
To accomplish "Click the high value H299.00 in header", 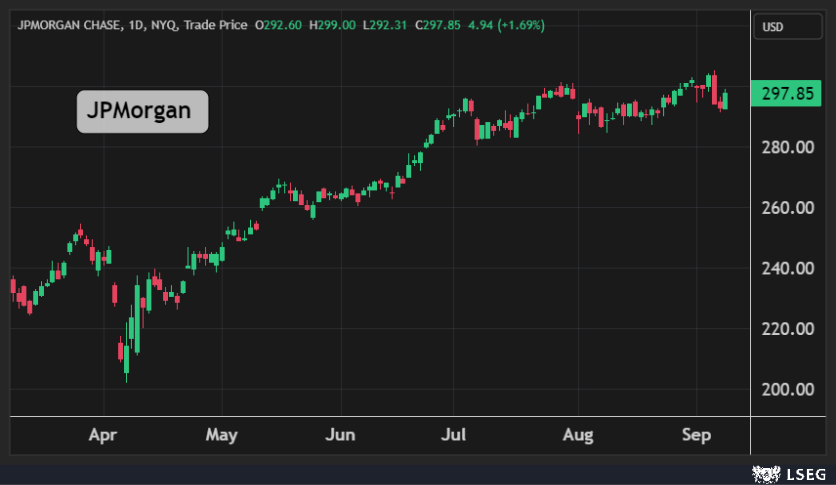I will tap(325, 26).
